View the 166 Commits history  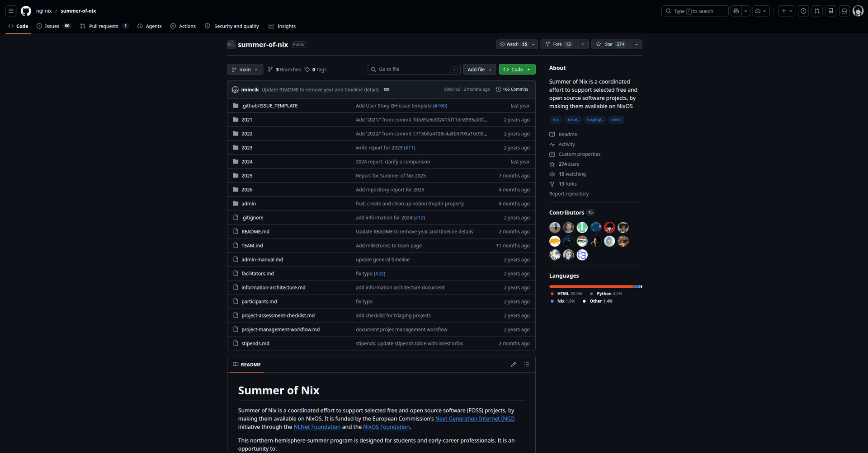pyautogui.click(x=512, y=89)
